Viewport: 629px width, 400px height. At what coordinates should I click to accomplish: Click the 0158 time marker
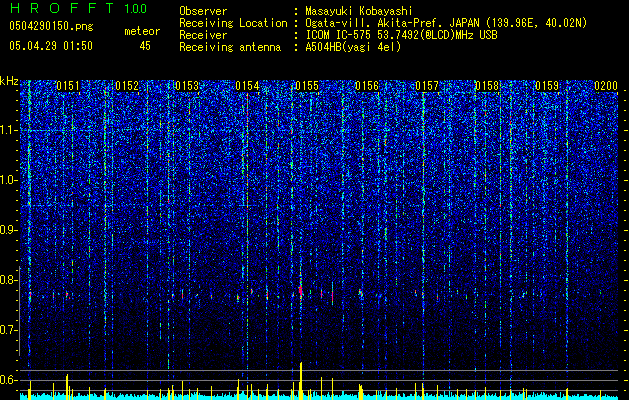(487, 86)
